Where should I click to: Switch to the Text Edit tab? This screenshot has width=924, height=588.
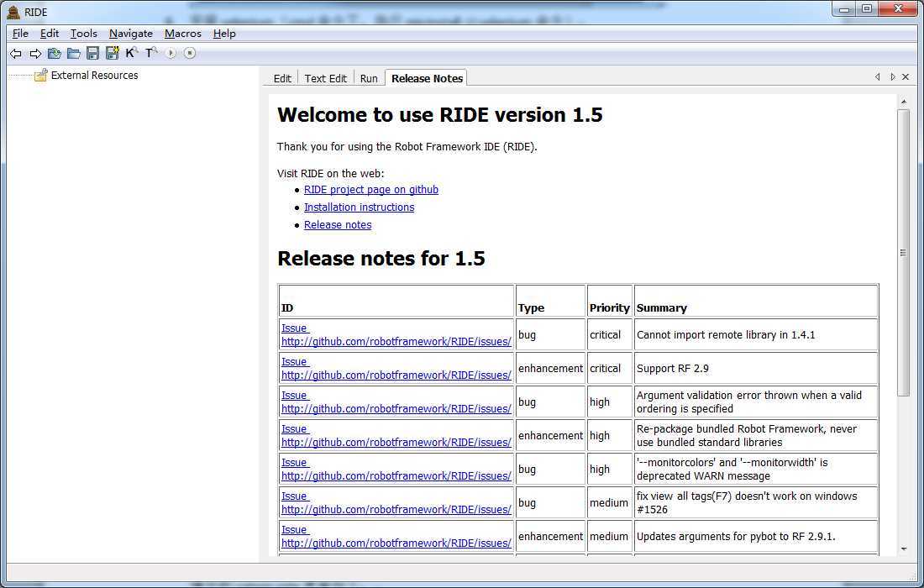325,78
